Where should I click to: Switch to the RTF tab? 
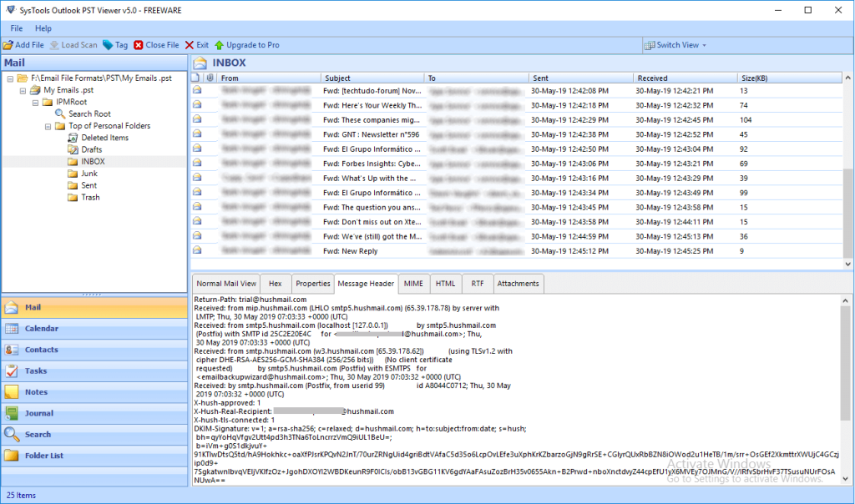click(478, 284)
